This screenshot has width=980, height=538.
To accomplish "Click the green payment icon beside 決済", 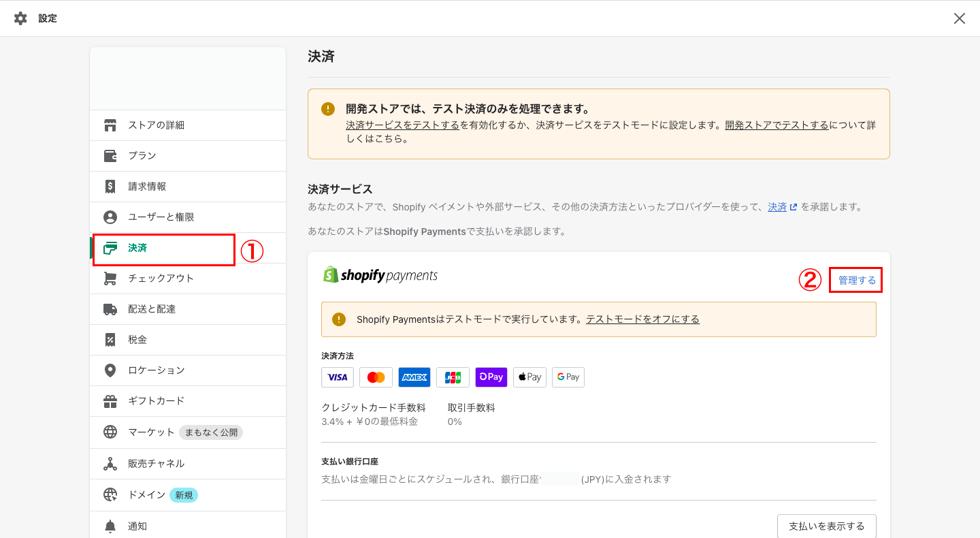I will (x=110, y=248).
